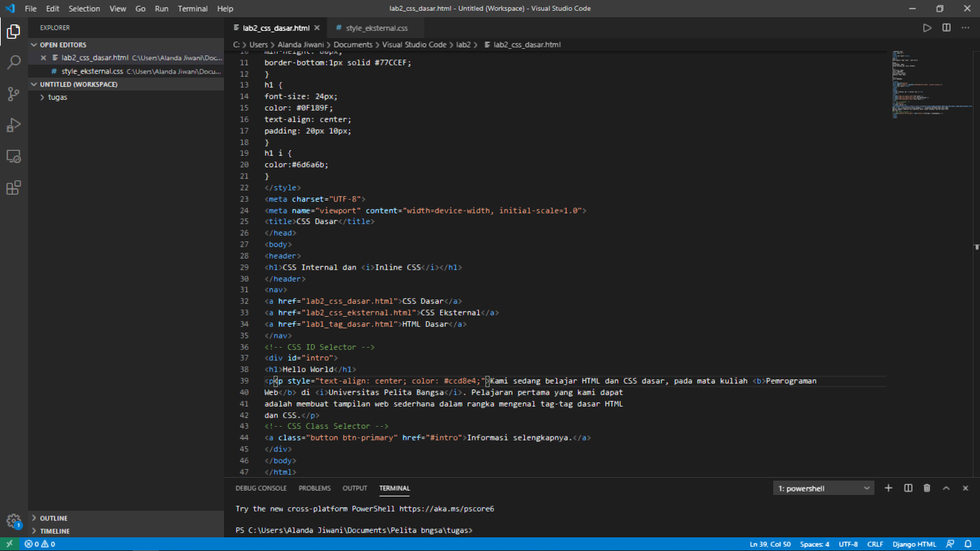Open the Selection menu
Viewport: 980px width, 551px height.
pyautogui.click(x=85, y=9)
